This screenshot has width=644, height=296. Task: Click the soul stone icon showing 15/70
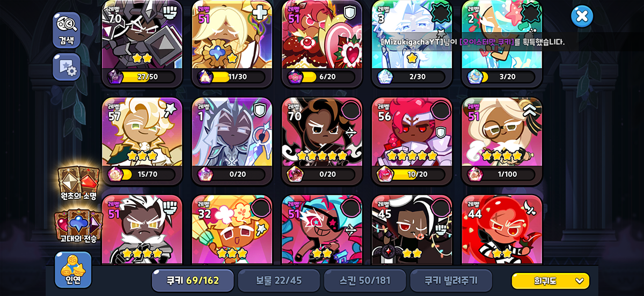[115, 174]
